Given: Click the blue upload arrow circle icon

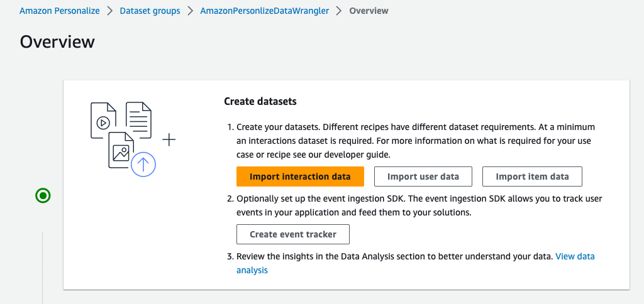Looking at the screenshot, I should 143,164.
